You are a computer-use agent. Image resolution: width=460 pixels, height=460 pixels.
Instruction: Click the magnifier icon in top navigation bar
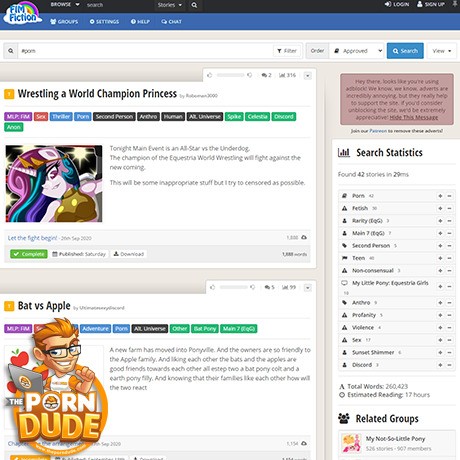click(194, 5)
